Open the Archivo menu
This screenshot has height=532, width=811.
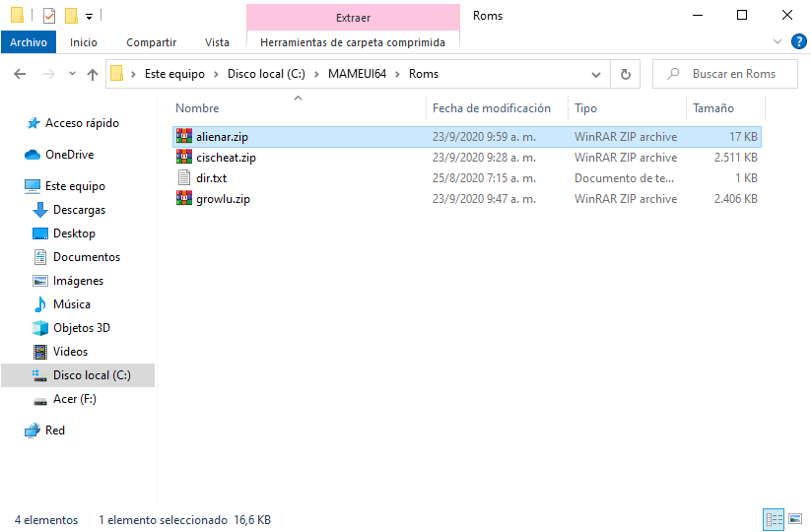coord(29,42)
